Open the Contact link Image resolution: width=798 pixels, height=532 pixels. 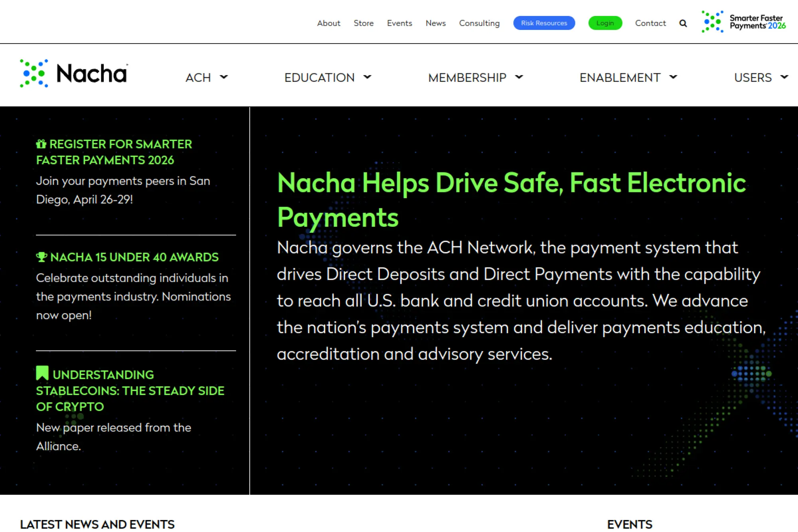tap(650, 23)
